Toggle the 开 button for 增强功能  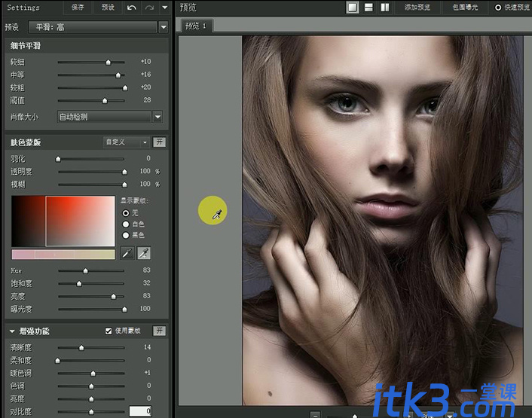[x=159, y=331]
